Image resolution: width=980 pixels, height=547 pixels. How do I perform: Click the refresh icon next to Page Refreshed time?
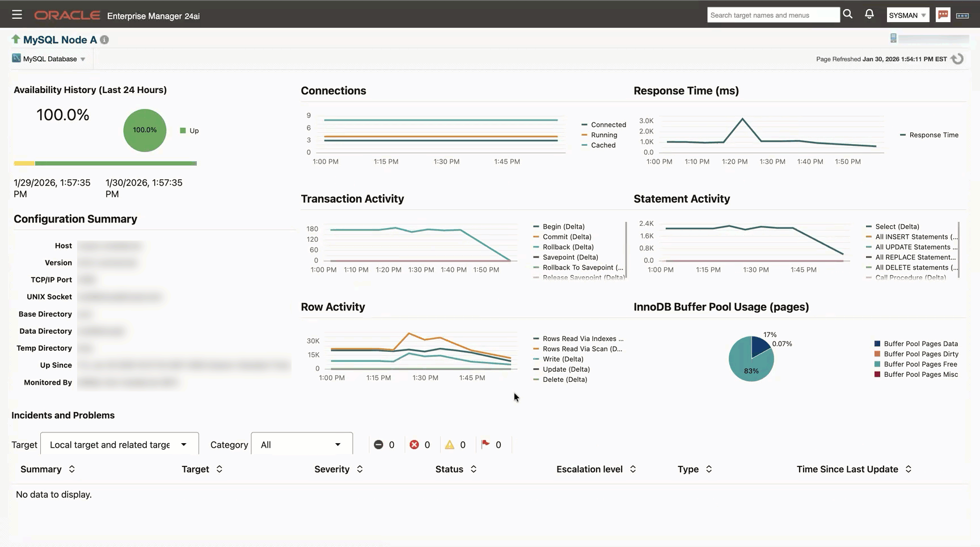[x=958, y=58]
